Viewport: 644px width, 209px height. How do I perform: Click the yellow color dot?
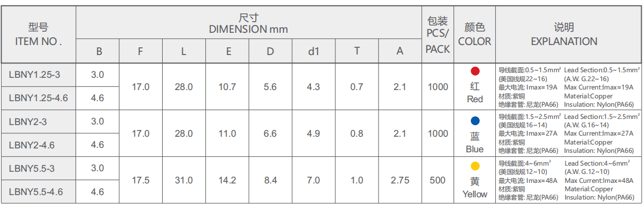(x=475, y=166)
